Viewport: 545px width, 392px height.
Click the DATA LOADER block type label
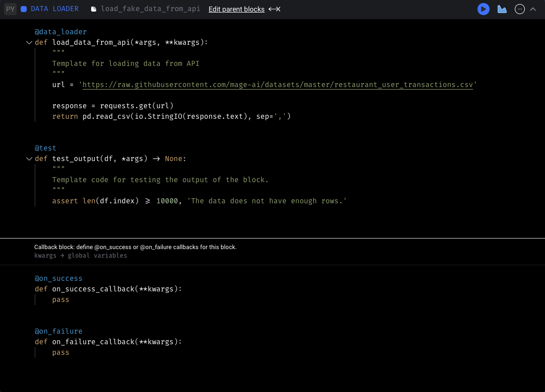(x=54, y=9)
